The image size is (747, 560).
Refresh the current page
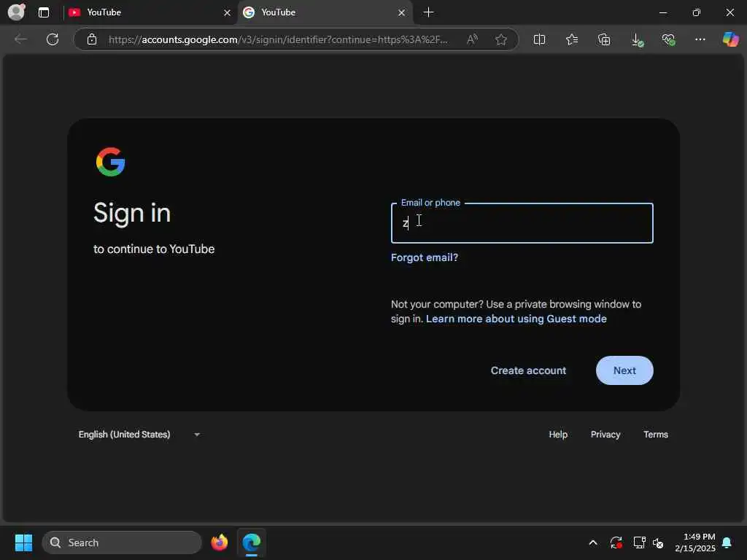coord(53,39)
